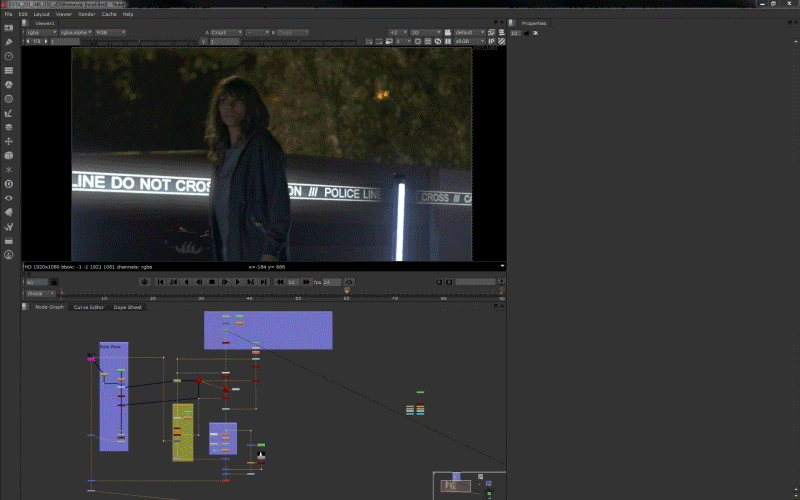
Task: Open the Particles nodes toolbar menu
Action: (9, 169)
